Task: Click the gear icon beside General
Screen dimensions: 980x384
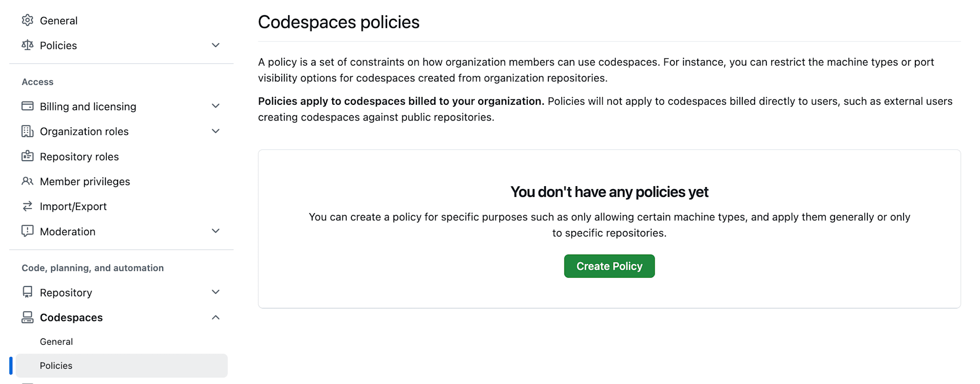Action: click(27, 20)
